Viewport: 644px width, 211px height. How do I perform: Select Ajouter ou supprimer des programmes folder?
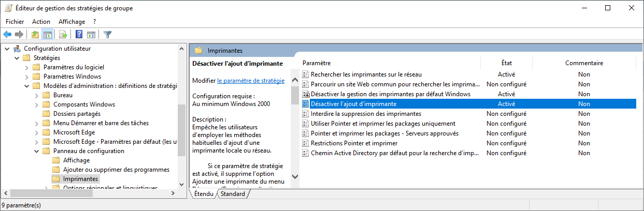click(116, 170)
